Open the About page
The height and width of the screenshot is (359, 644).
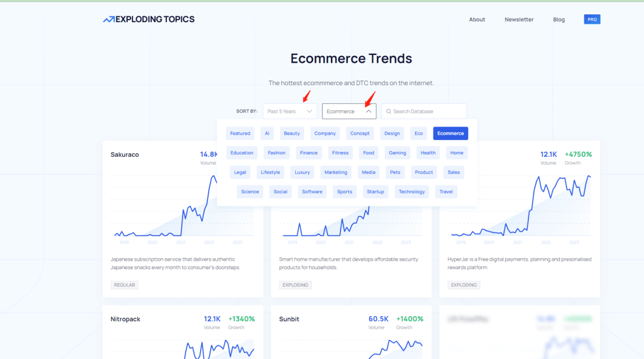pyautogui.click(x=477, y=19)
